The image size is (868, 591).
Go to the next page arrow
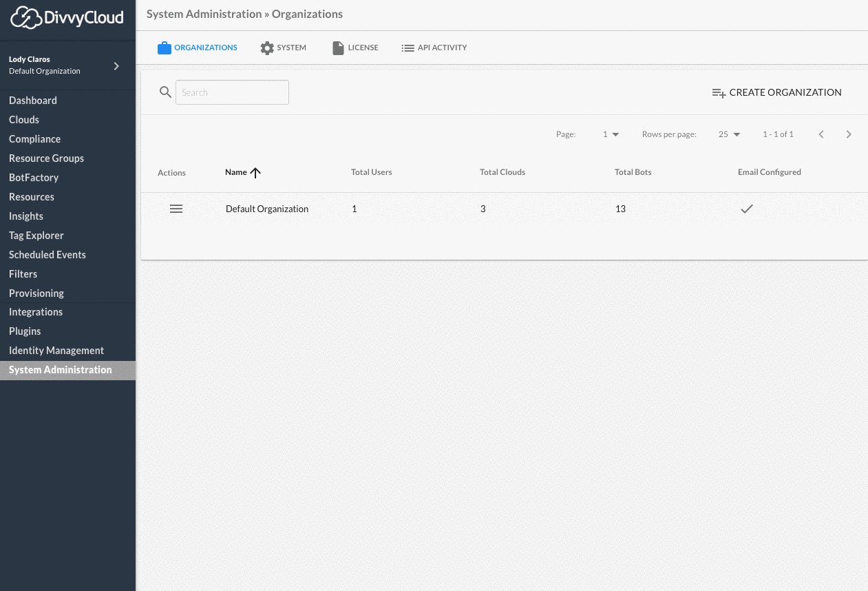[849, 134]
